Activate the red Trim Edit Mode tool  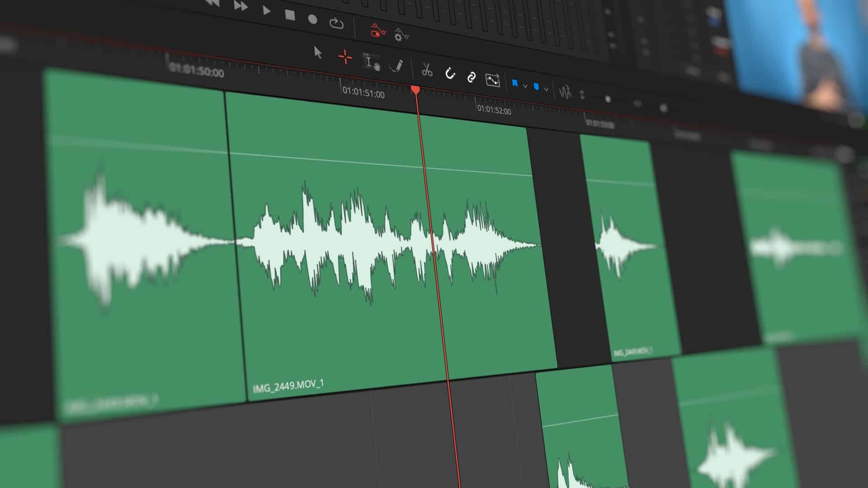345,56
